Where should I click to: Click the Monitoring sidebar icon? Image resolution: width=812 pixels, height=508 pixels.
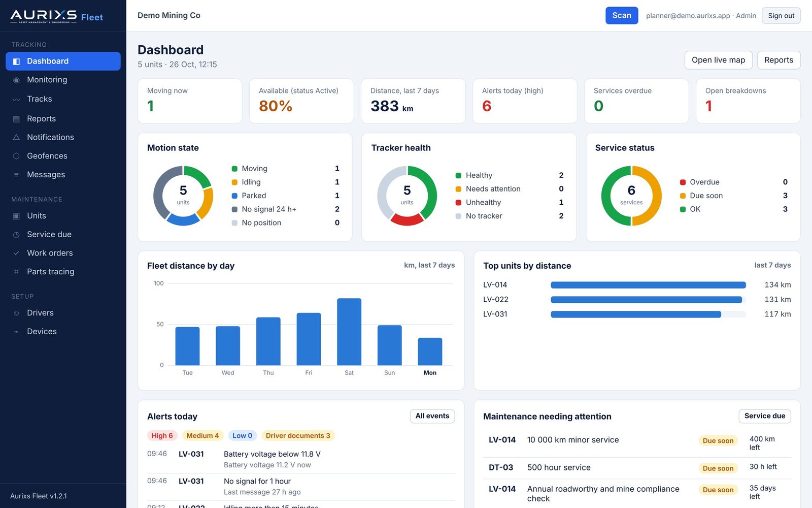[x=16, y=80]
